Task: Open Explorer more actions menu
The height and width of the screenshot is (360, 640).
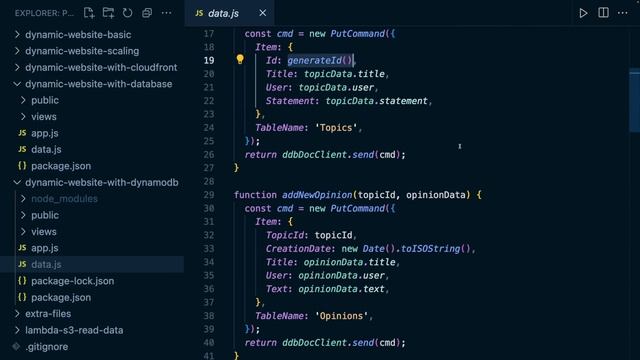Action: [x=166, y=13]
